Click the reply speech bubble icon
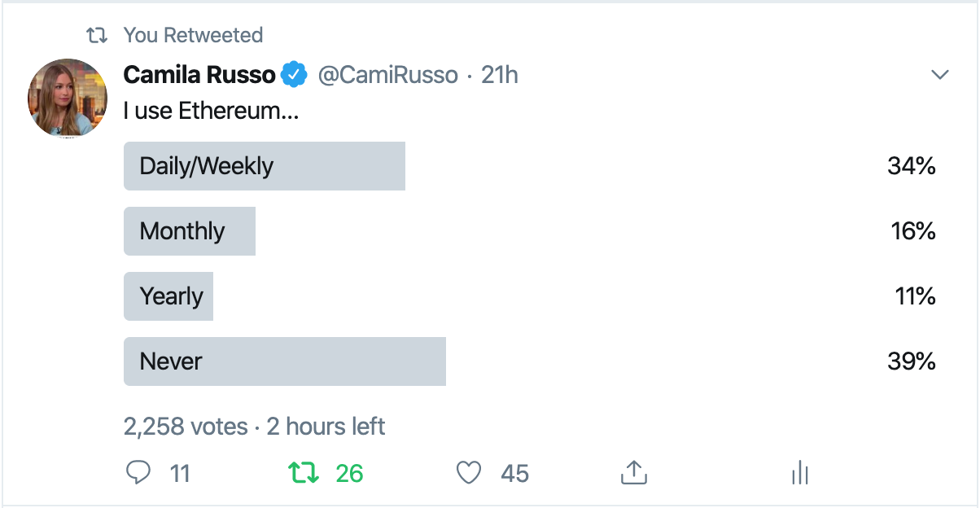This screenshot has width=980, height=508. [x=139, y=472]
